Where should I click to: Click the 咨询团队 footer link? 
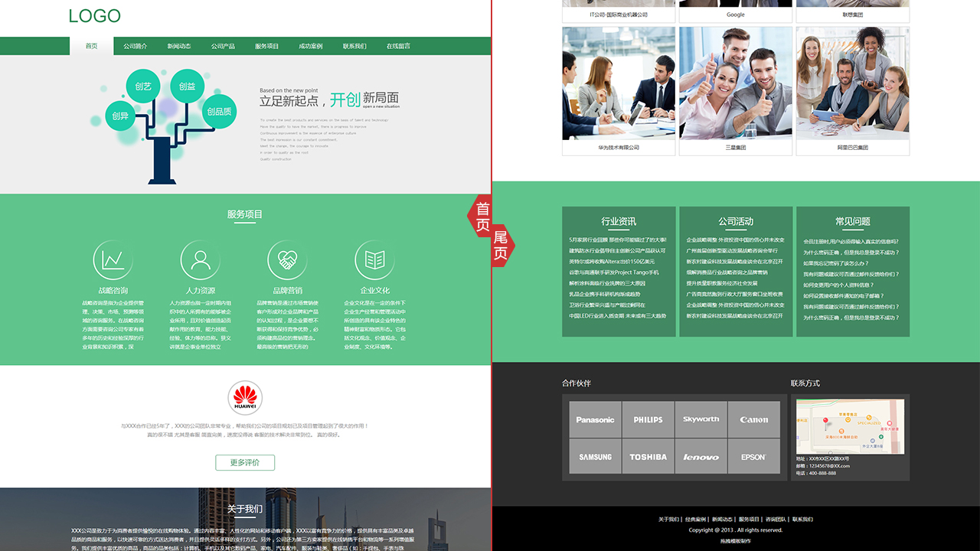tap(776, 520)
